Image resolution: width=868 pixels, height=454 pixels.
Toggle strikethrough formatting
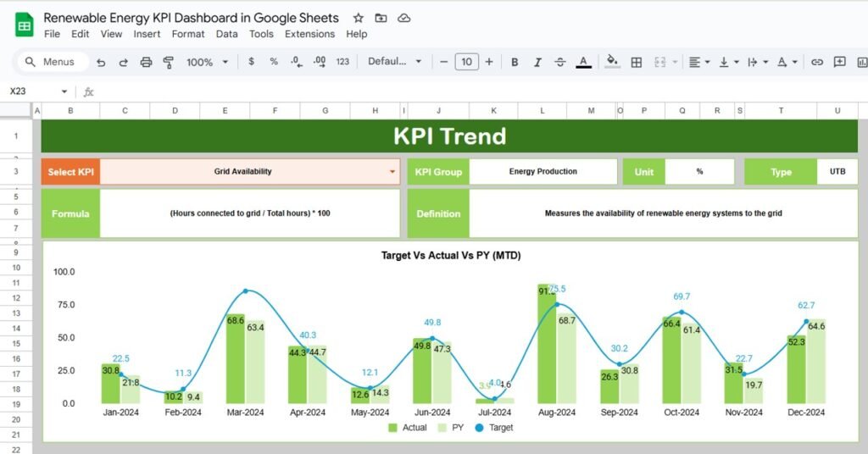(559, 62)
